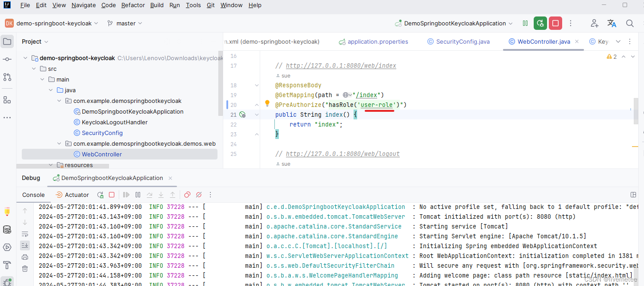The image size is (644, 286).
Task: Open the Build hammer tool window
Action: pos(7,265)
